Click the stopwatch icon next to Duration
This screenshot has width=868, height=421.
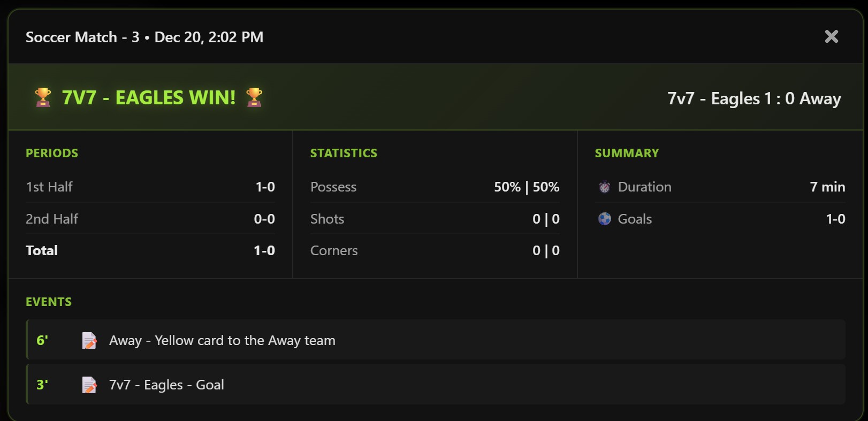click(x=604, y=187)
